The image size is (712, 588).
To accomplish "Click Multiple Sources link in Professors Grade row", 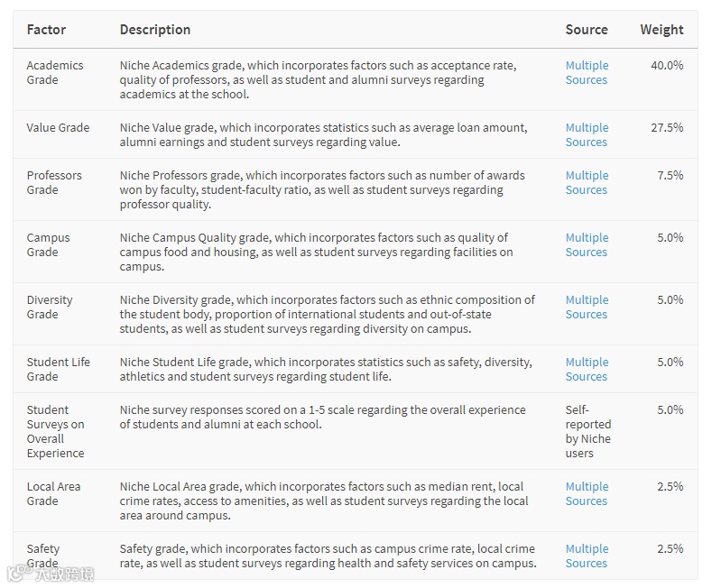I will pos(587,182).
